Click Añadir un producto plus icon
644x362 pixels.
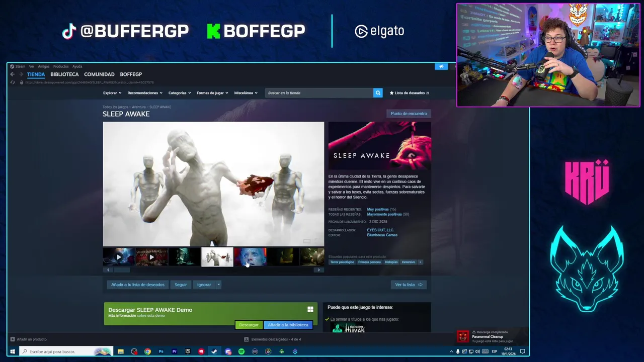pos(13,339)
